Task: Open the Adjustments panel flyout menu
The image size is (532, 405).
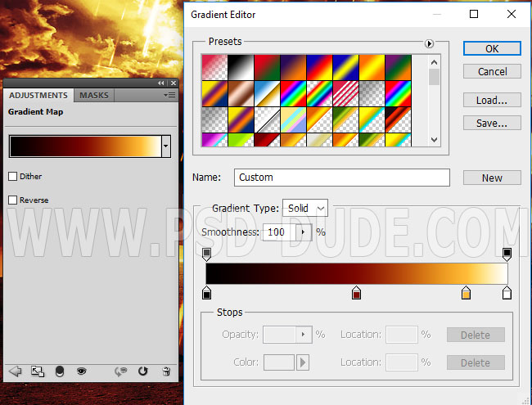Action: click(169, 95)
